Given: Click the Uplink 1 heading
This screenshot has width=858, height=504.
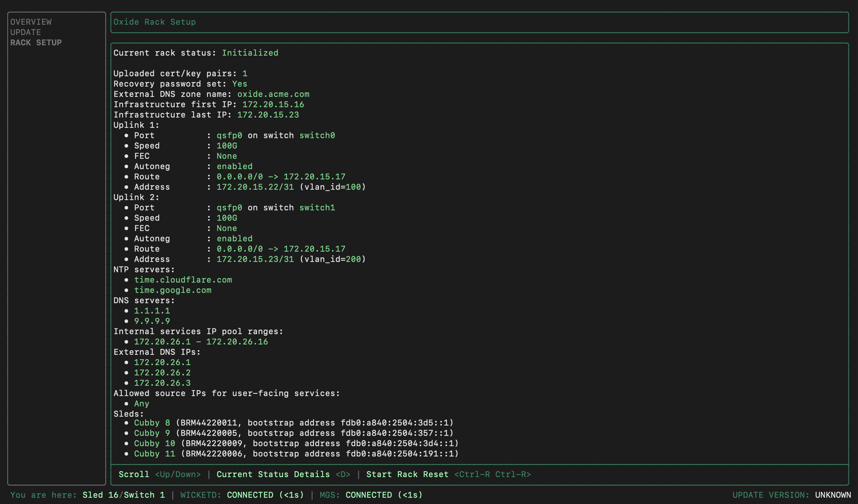Looking at the screenshot, I should [x=136, y=125].
